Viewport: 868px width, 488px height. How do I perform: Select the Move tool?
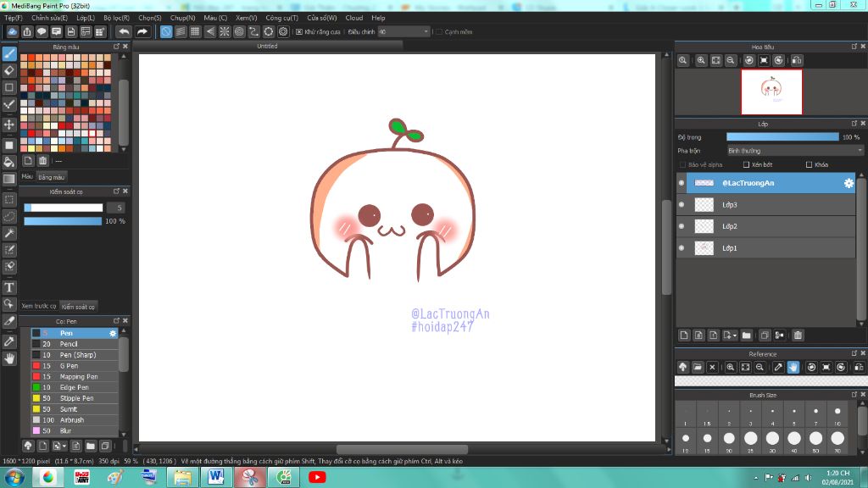pos(9,125)
